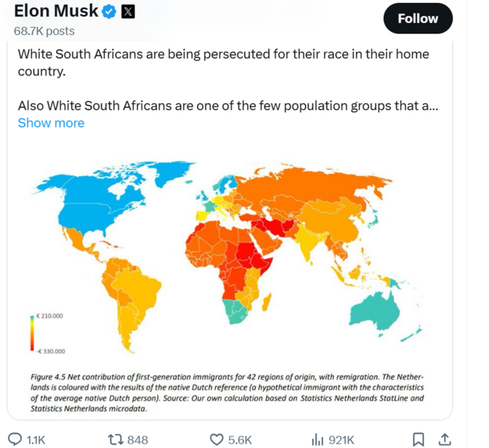The height and width of the screenshot is (448, 489).
Task: Click the map's color gradient legend bar
Action: tap(33, 333)
